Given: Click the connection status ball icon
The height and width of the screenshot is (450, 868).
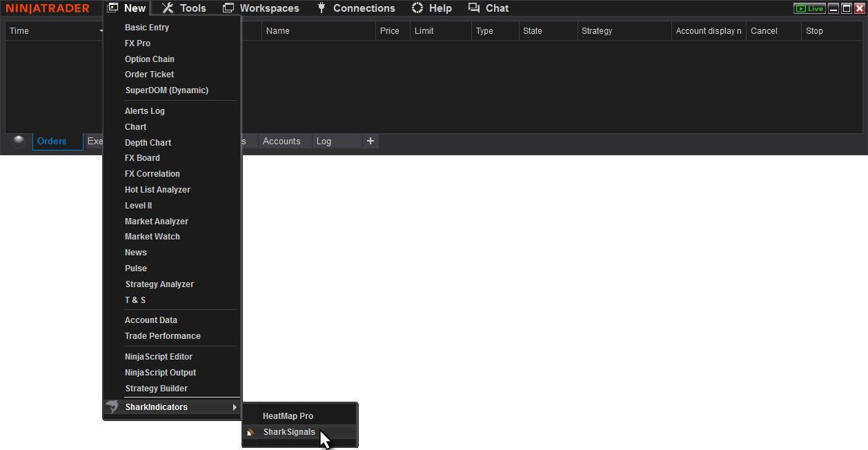Looking at the screenshot, I should click(x=19, y=141).
